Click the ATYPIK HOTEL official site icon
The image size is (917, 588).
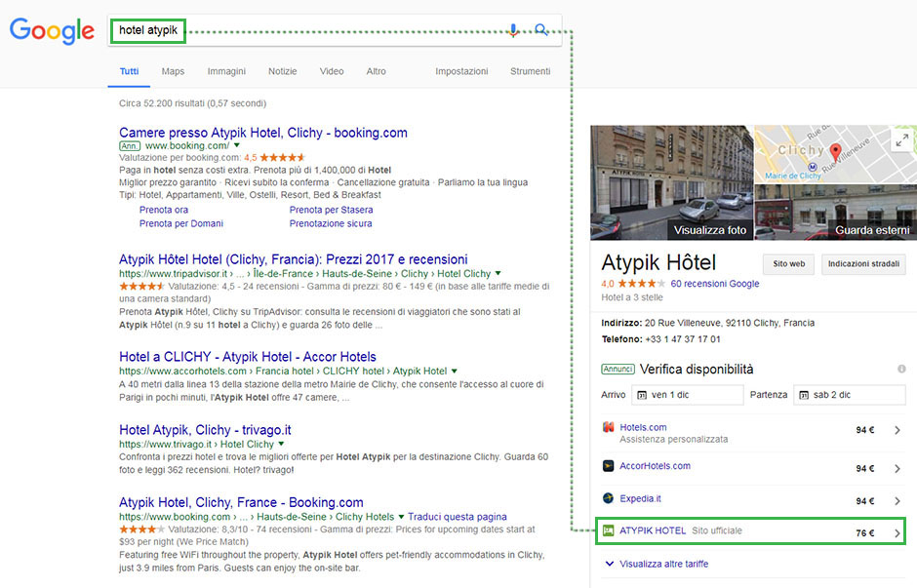(x=608, y=530)
